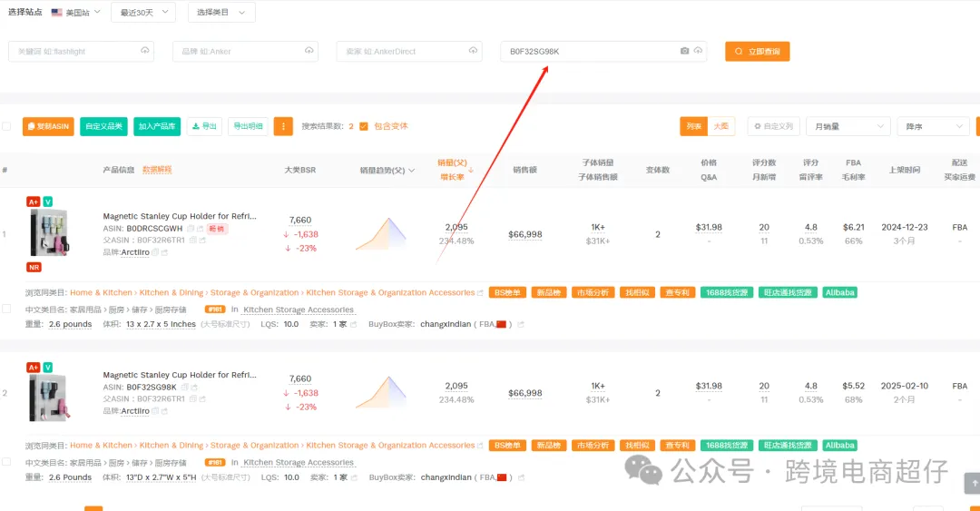The image size is (980, 511).
Task: Click 找相似 tag in second product row
Action: [637, 446]
